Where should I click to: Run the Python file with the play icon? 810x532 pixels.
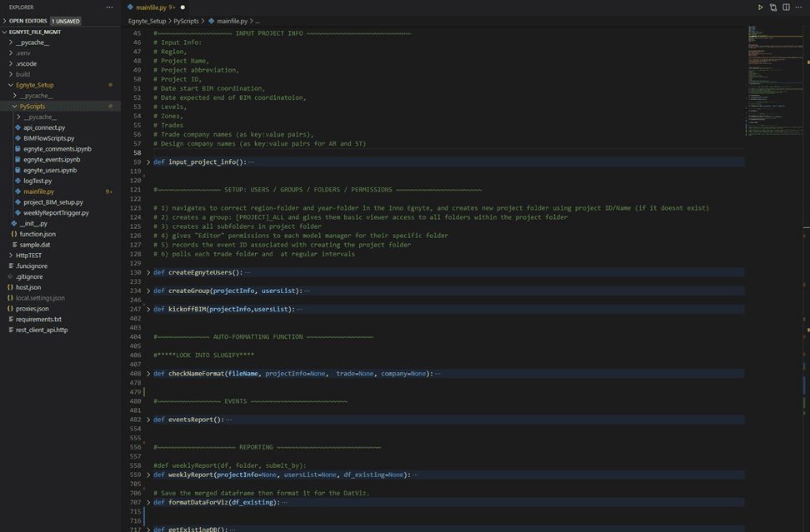coord(760,7)
